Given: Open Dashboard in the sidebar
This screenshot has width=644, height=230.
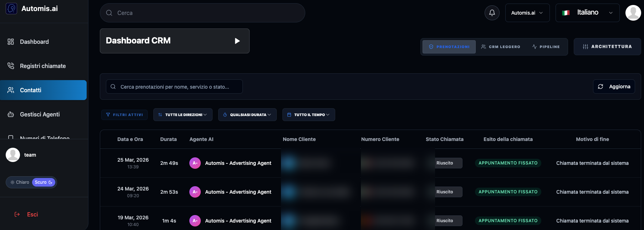Looking at the screenshot, I should [44, 42].
